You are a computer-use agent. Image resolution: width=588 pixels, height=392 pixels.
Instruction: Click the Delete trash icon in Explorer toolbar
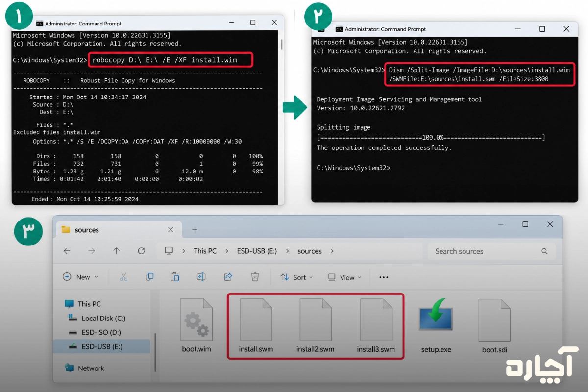pos(255,277)
